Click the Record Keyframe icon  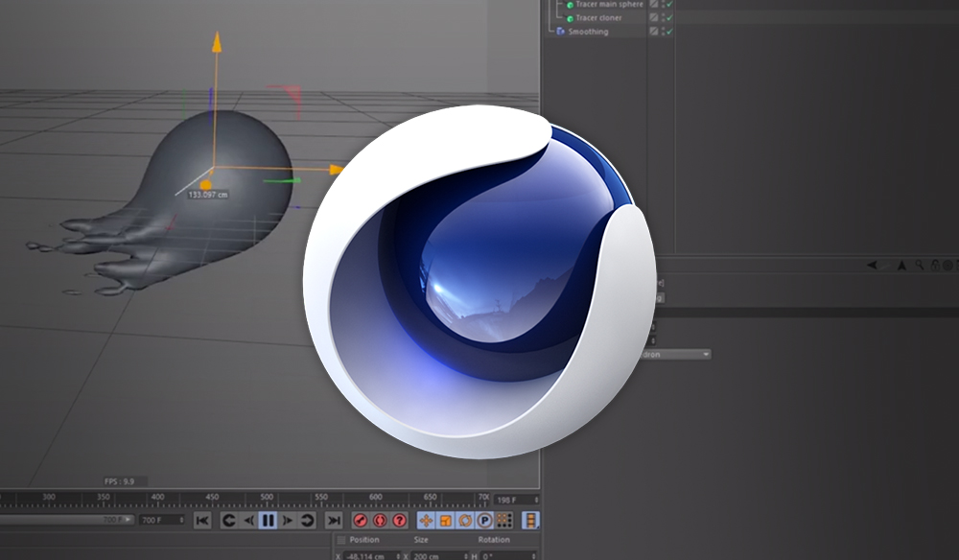(359, 521)
